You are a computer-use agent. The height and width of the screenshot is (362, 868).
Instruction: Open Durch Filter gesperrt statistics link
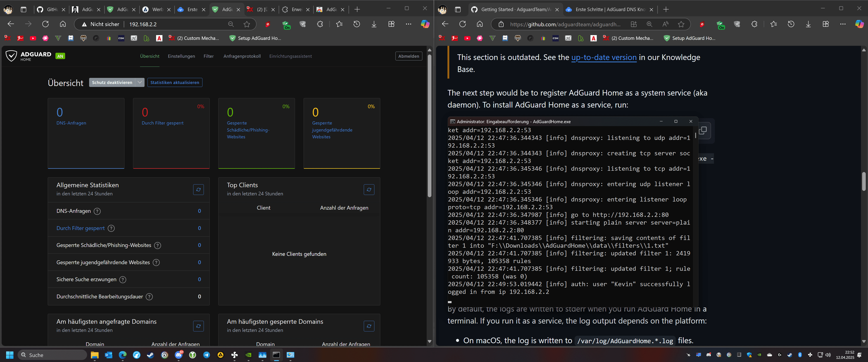pyautogui.click(x=81, y=228)
